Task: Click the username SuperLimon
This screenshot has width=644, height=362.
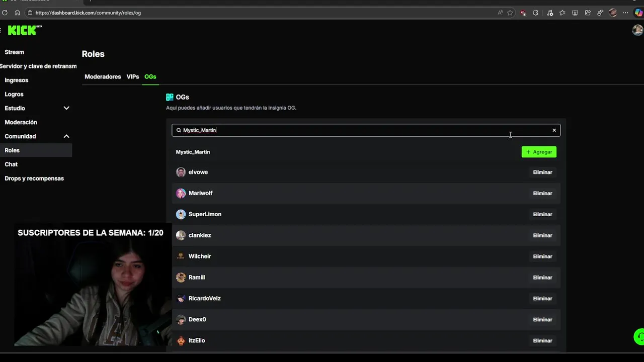Action: [x=205, y=214]
